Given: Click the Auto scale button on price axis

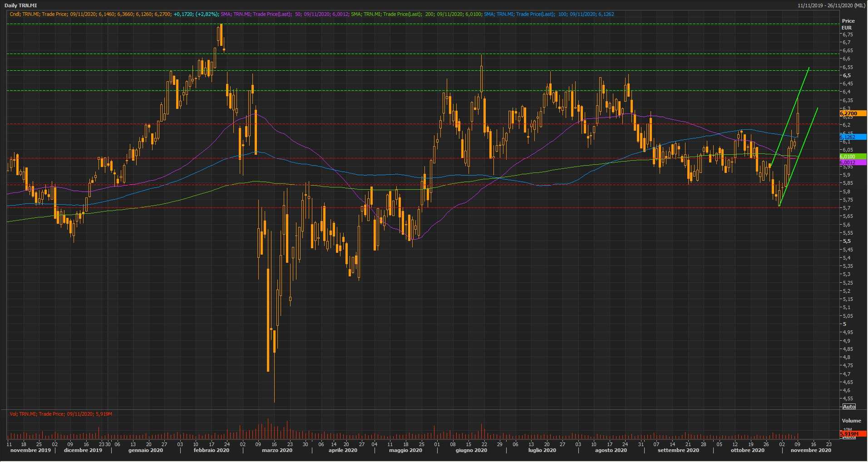Looking at the screenshot, I should 848,406.
